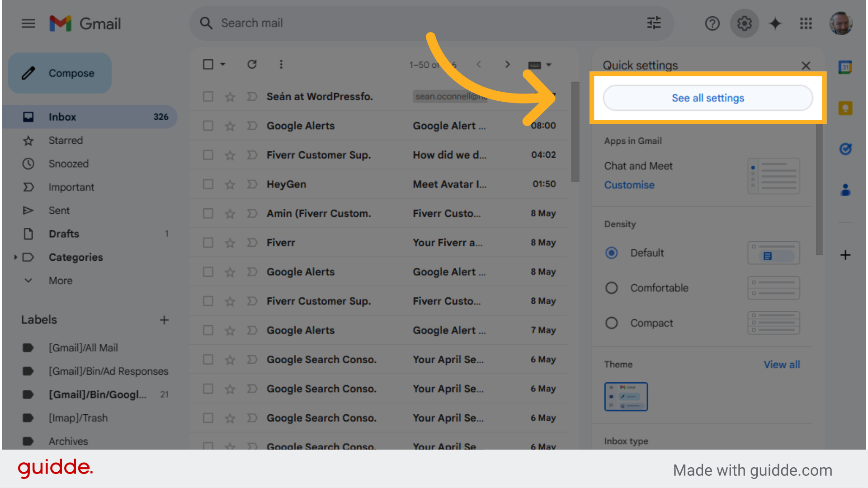Open Gmail search options filter icon
Image resolution: width=868 pixels, height=488 pixels.
click(x=654, y=23)
